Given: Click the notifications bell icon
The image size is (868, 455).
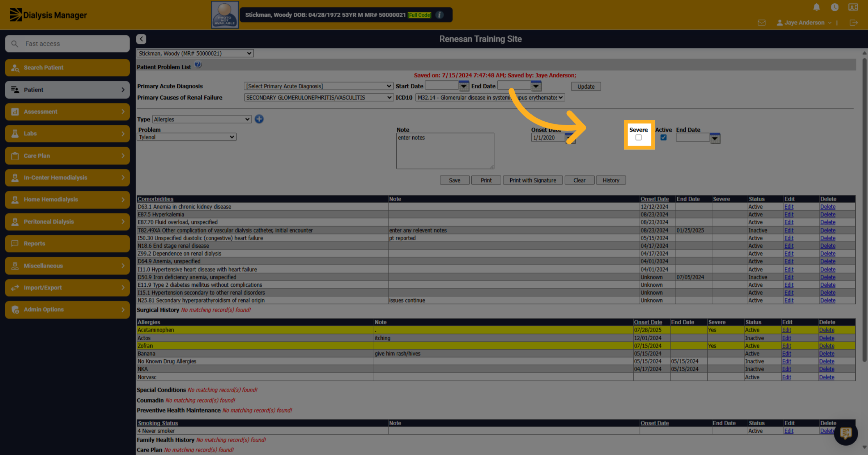Looking at the screenshot, I should 816,7.
